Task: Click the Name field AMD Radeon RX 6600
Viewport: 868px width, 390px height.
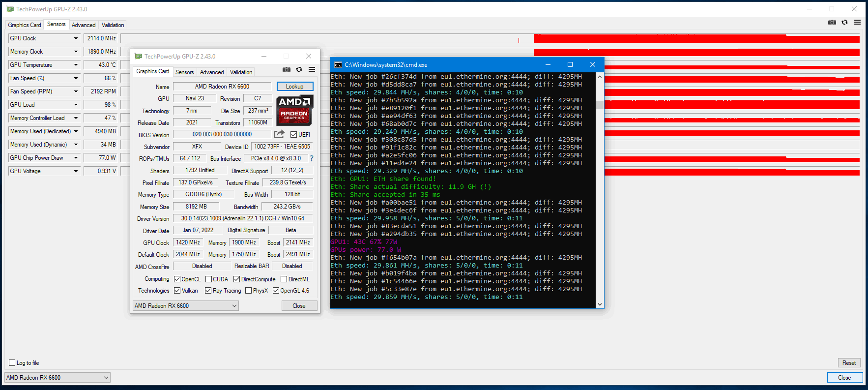Action: (x=222, y=87)
